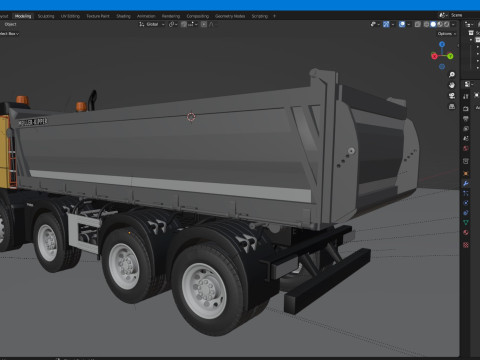
Task: Open the Material properties tab
Action: coord(466,232)
